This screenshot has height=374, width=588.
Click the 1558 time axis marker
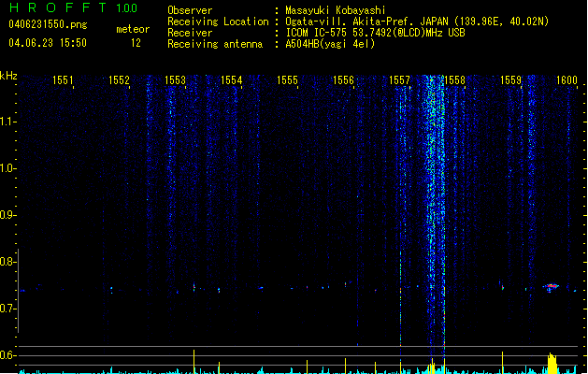tap(454, 80)
